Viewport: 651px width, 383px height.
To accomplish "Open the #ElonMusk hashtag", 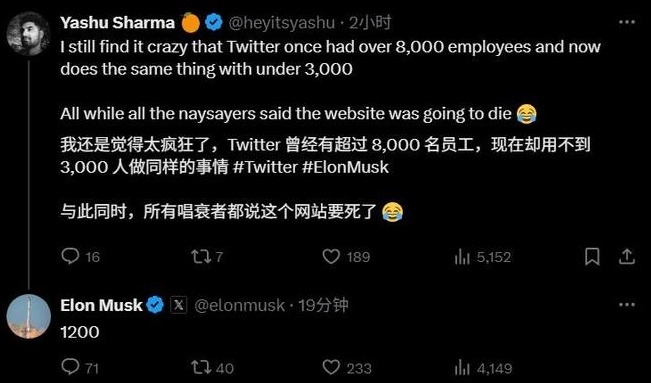I will pos(345,167).
